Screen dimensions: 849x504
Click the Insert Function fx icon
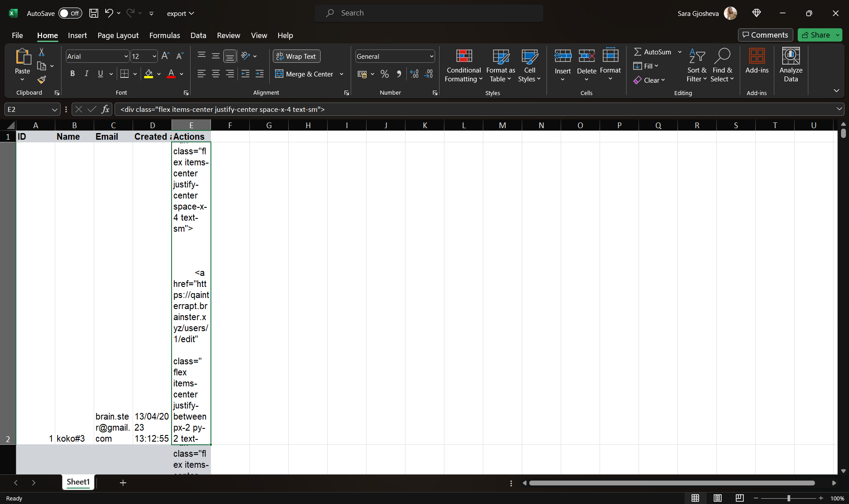[x=105, y=109]
